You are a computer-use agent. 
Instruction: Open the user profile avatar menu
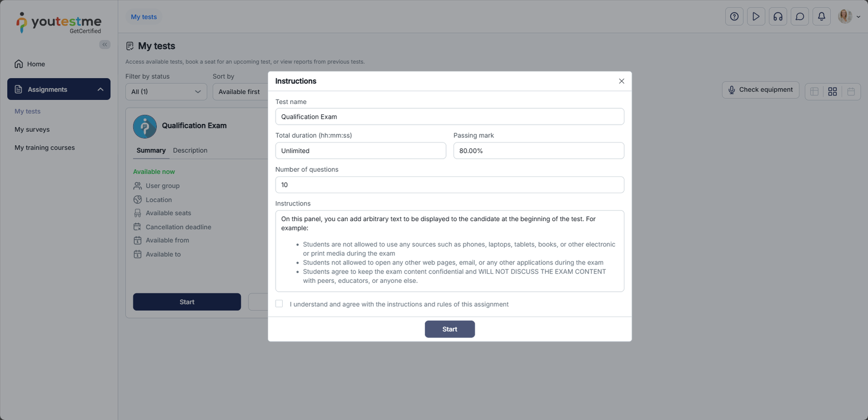[x=849, y=17]
